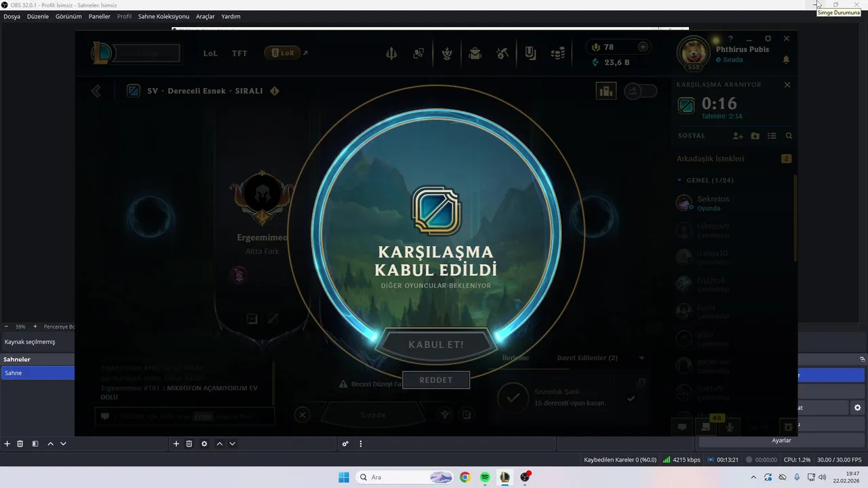Move scene up with the up arrow

50,444
